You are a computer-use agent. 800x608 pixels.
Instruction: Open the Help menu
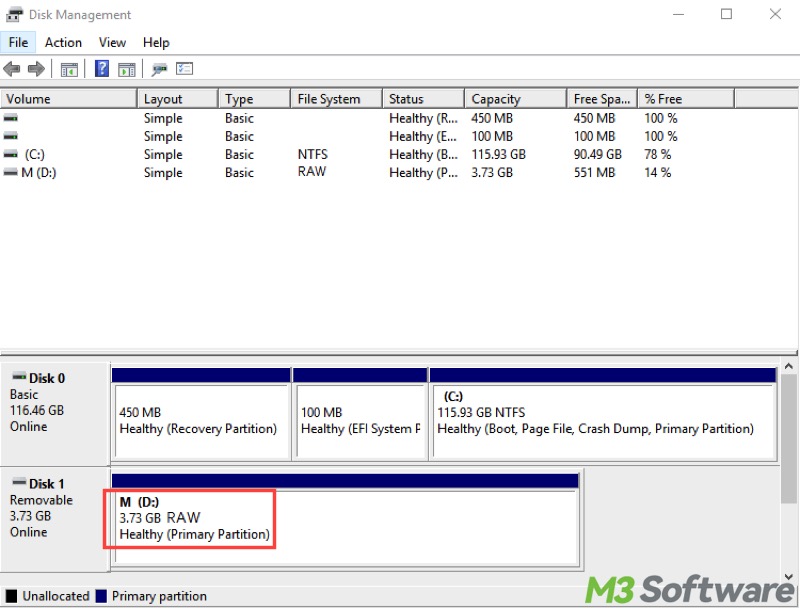156,42
